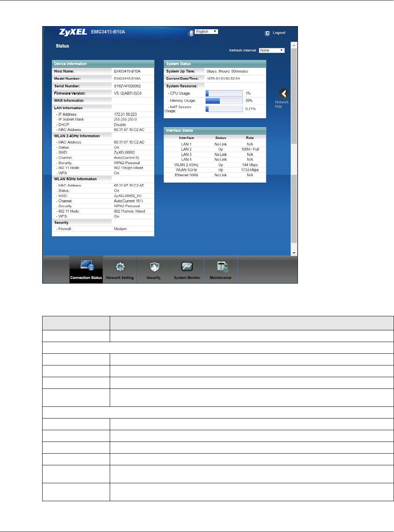The image size is (394, 532).
Task: Expand the Network Map arrow
Action: (x=283, y=94)
